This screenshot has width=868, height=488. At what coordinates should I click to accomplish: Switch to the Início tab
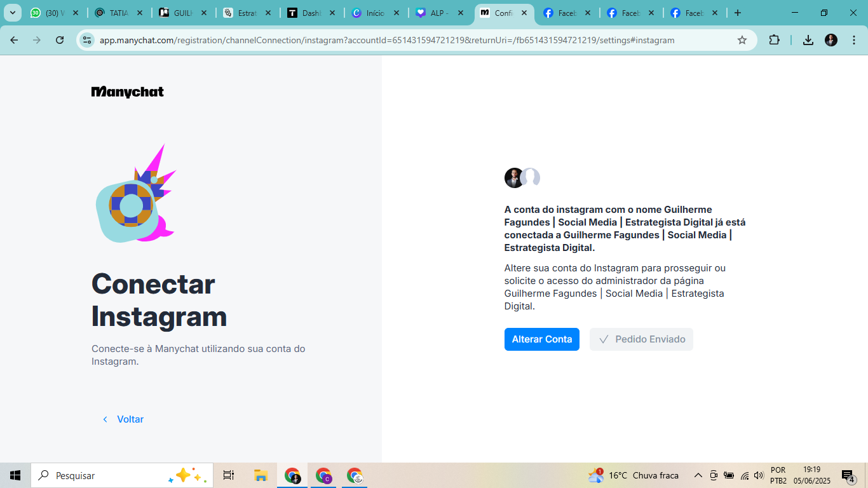click(x=376, y=13)
